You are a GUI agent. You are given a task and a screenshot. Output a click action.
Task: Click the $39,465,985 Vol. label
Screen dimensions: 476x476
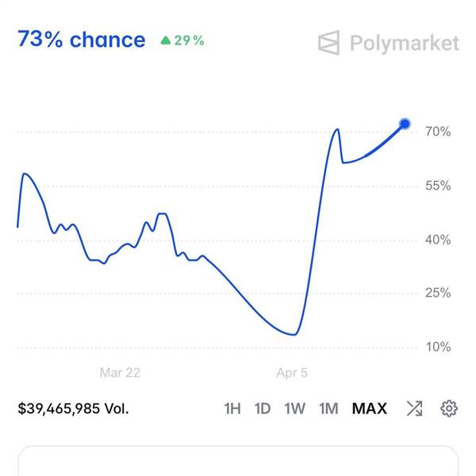pos(73,409)
